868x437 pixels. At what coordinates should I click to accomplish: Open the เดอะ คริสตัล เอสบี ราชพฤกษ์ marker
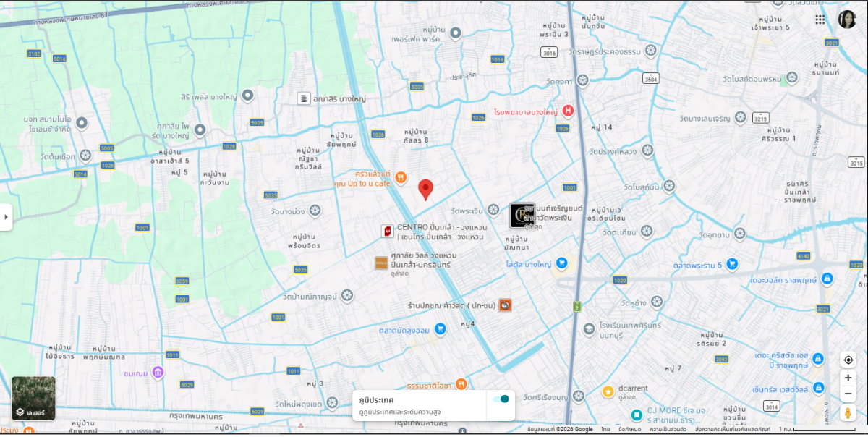pyautogui.click(x=817, y=359)
